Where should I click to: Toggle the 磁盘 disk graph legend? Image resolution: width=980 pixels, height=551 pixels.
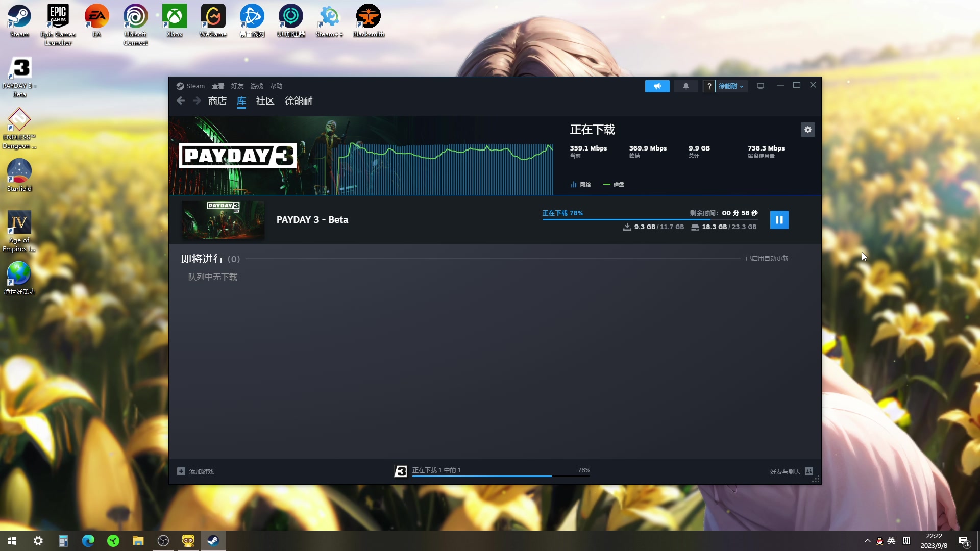(614, 184)
